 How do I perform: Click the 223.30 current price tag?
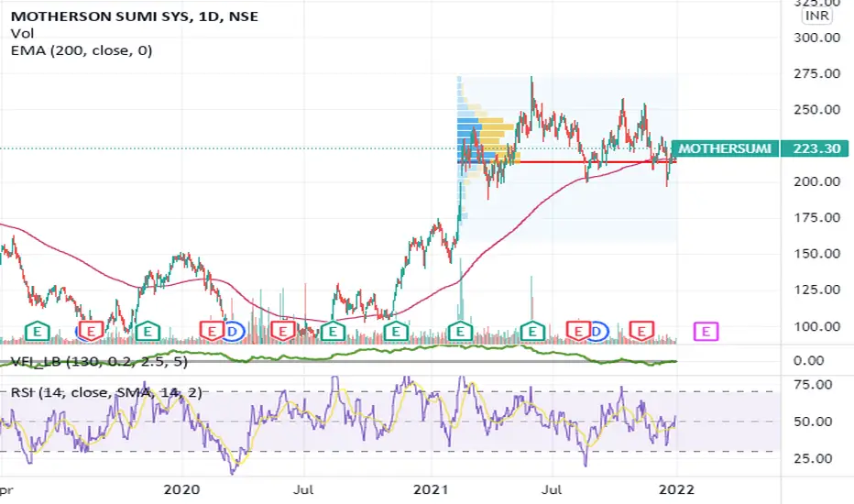click(816, 148)
